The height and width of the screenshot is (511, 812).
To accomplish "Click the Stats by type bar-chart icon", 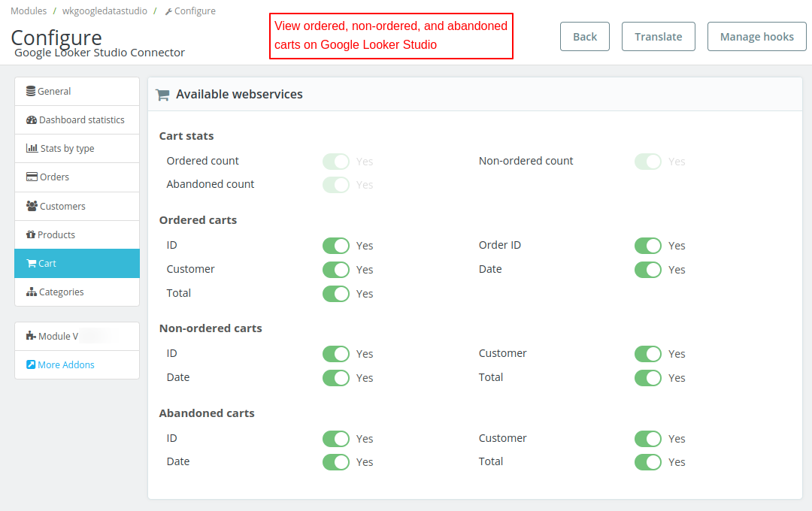I will (x=32, y=149).
